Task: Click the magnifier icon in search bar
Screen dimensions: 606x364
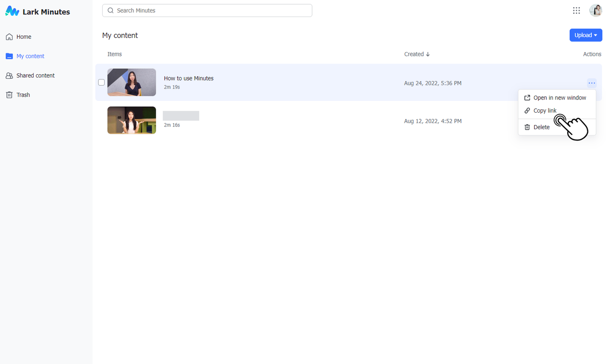Action: [111, 10]
